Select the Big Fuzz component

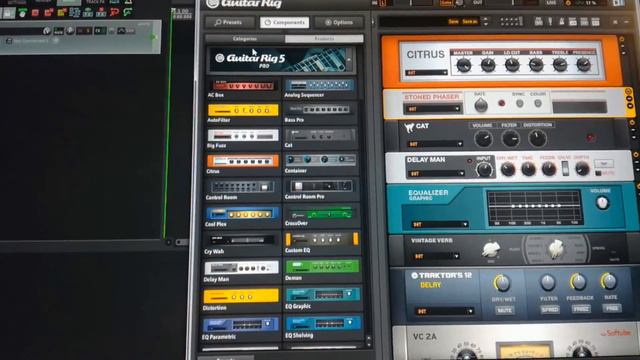[243, 139]
